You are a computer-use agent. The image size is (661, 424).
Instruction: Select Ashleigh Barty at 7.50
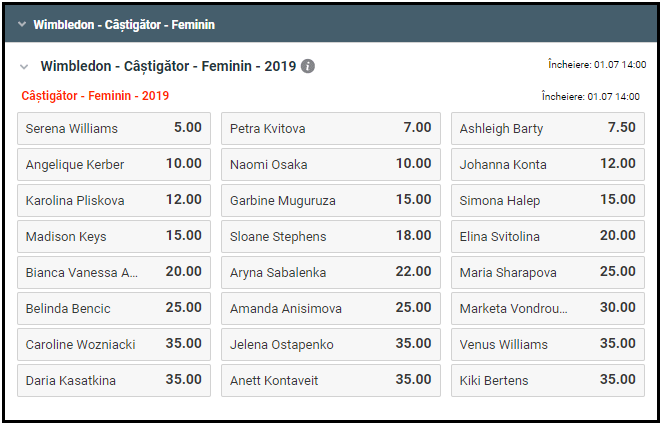(547, 128)
